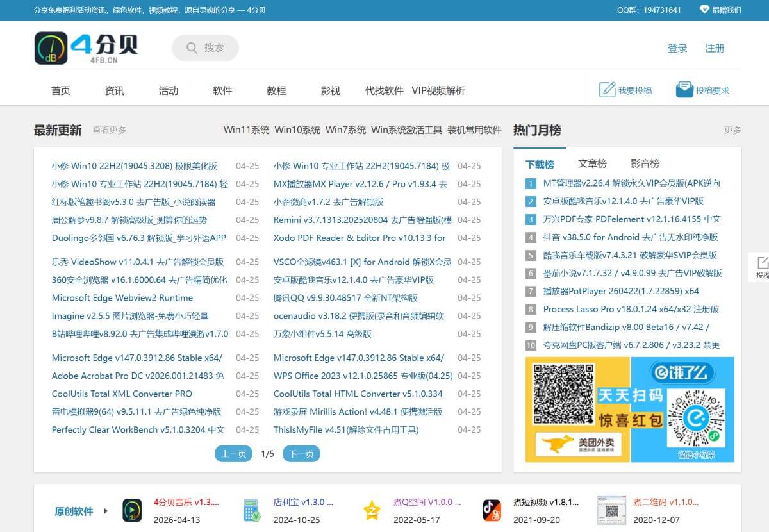Open MX播放器MX Player v2.12.6 article

[x=360, y=184]
